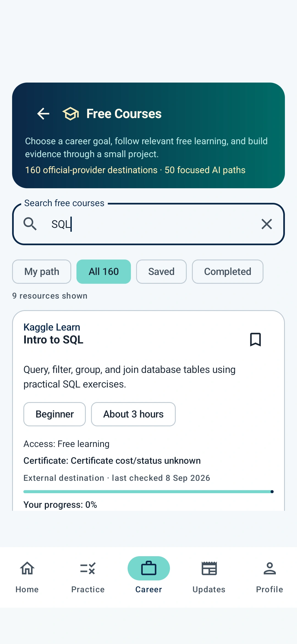297x644 pixels.
Task: Focus the Search free courses input field
Action: click(148, 224)
